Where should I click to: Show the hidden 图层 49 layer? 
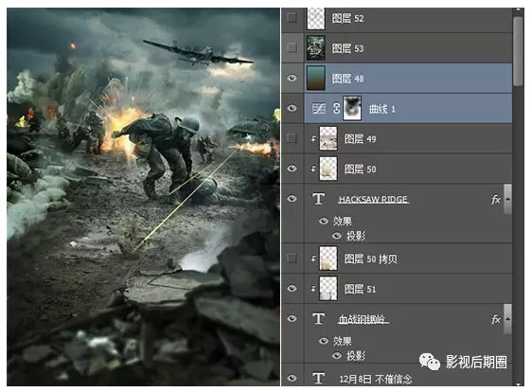tap(292, 138)
